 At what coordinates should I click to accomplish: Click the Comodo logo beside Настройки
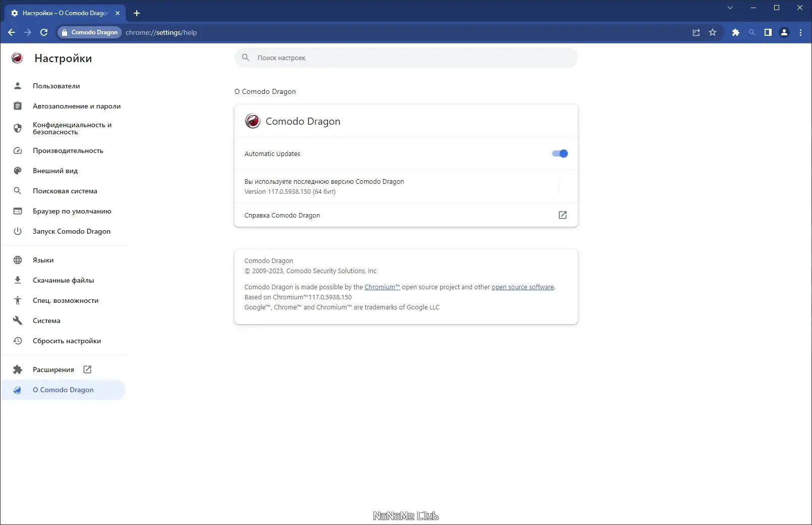point(17,58)
